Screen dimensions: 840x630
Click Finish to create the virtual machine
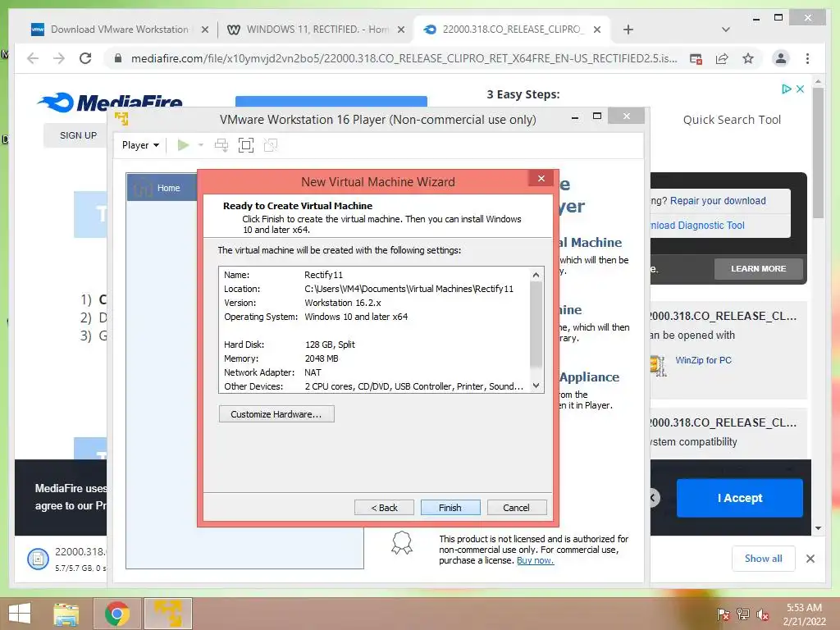click(450, 507)
